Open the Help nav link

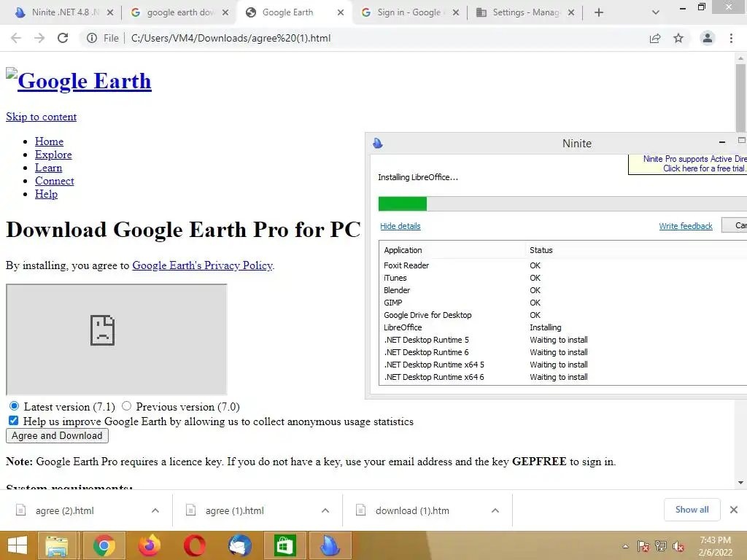pyautogui.click(x=46, y=194)
